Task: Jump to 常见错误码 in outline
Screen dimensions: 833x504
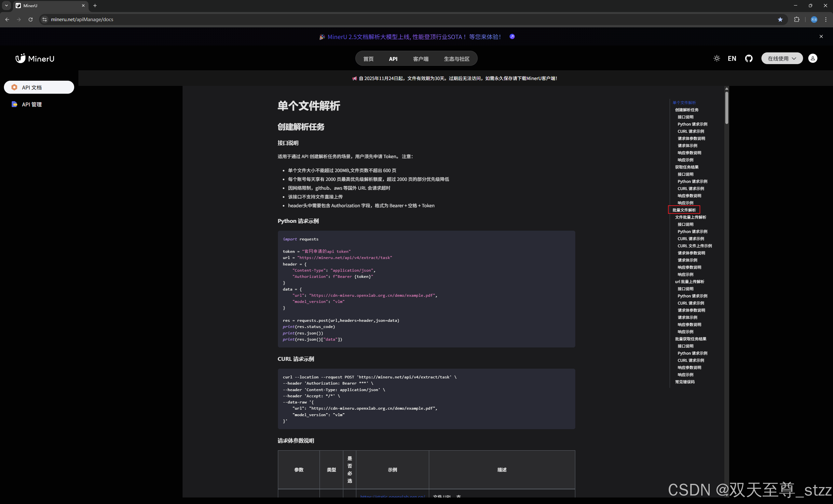Action: coord(685,382)
